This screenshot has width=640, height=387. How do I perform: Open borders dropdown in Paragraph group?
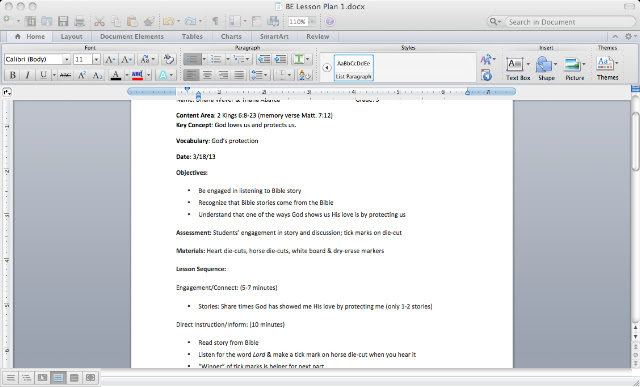tap(284, 75)
